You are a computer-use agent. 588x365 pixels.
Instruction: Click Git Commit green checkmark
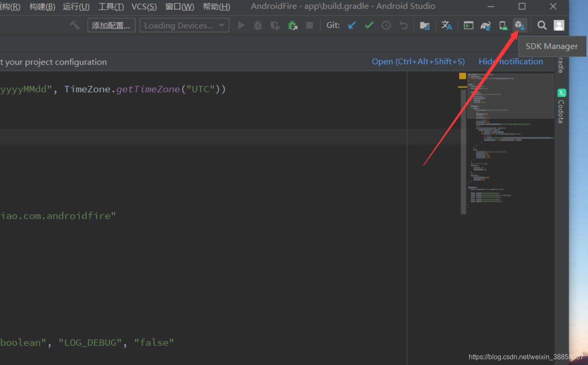[369, 25]
